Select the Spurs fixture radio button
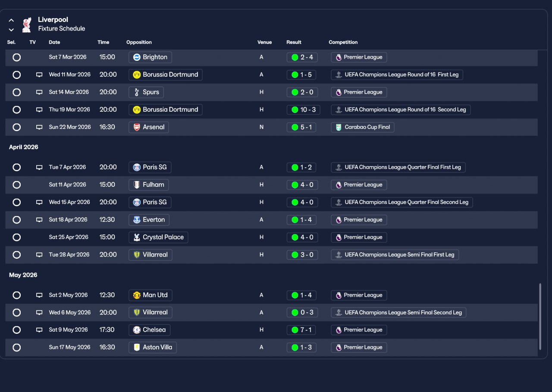 16,92
